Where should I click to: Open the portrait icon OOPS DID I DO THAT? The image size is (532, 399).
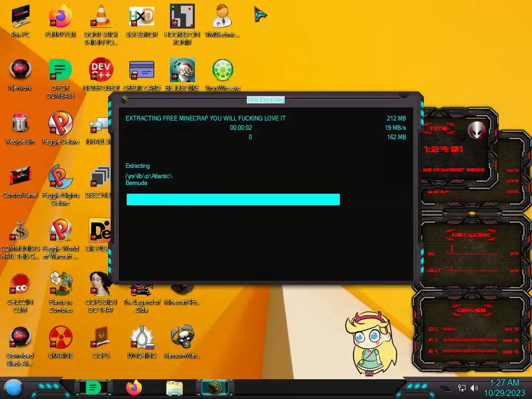[101, 293]
